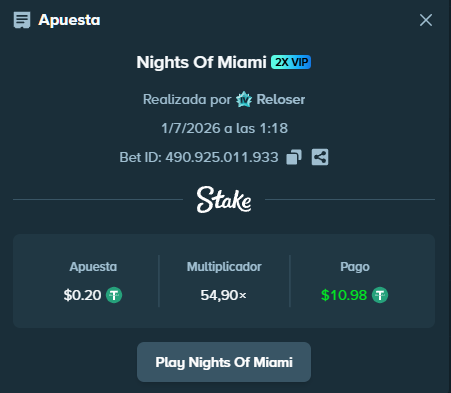Select the Bet ID number 490.925.011.933
This screenshot has width=451, height=393.
pos(222,157)
